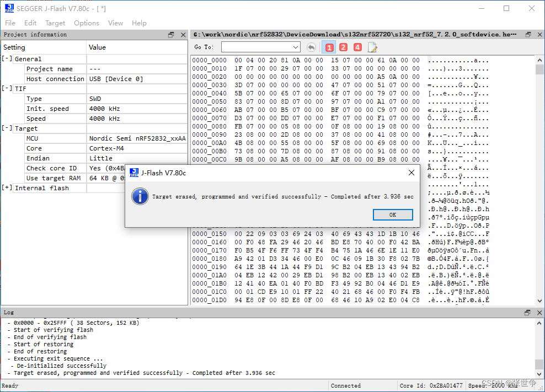Image resolution: width=545 pixels, height=392 pixels.
Task: Collapse the General settings group
Action: [x=7, y=59]
